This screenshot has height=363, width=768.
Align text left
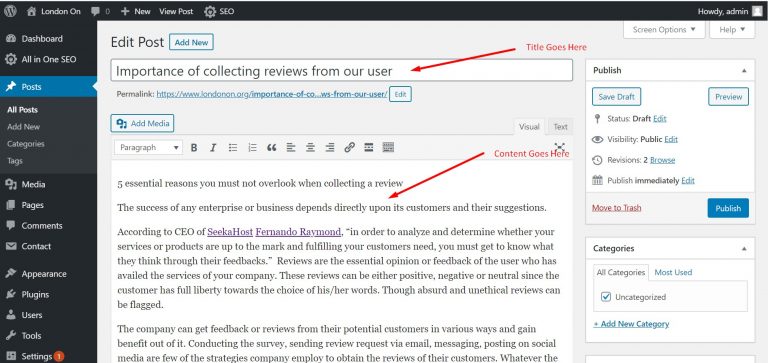tap(291, 147)
